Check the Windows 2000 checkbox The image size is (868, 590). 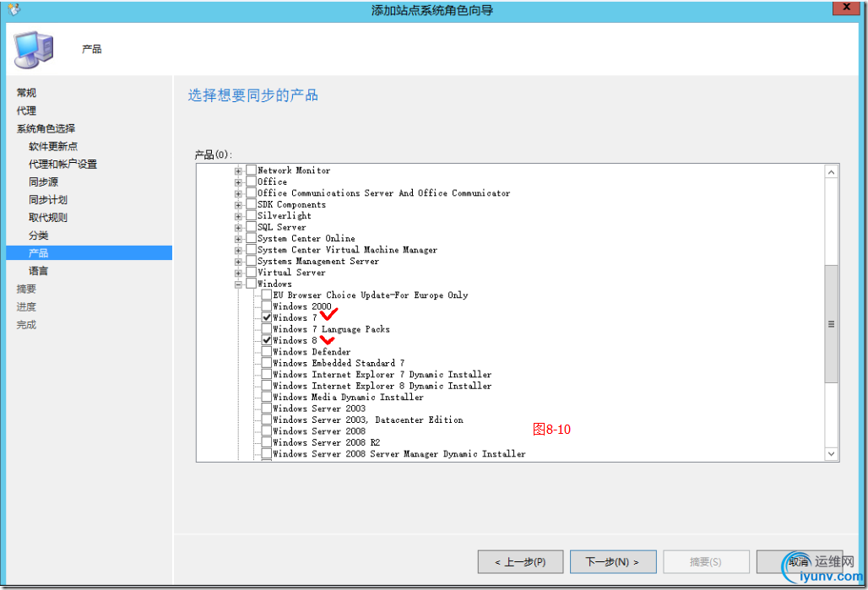click(x=267, y=306)
